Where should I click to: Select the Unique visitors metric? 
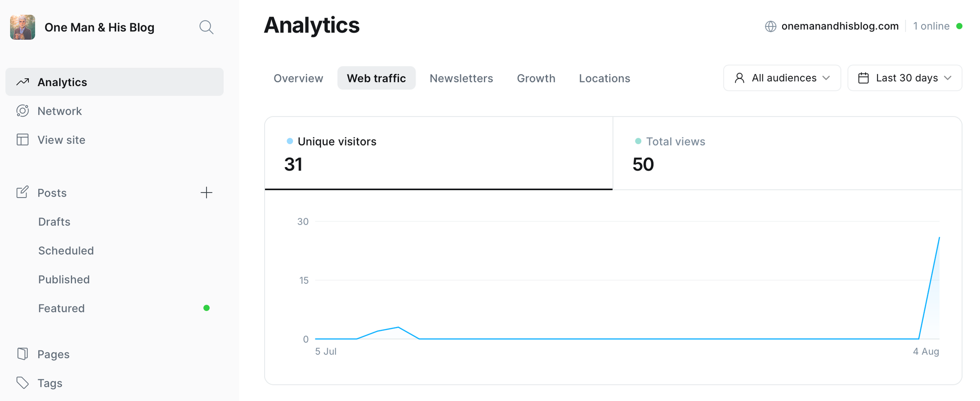[439, 153]
